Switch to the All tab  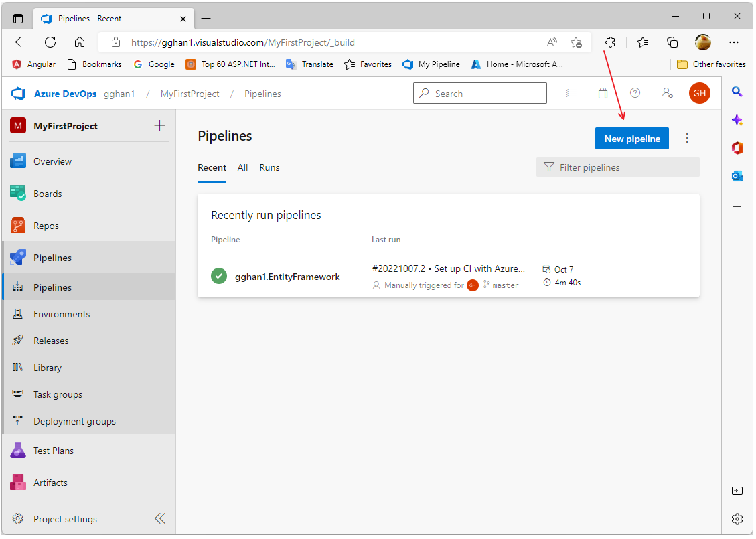pyautogui.click(x=242, y=167)
